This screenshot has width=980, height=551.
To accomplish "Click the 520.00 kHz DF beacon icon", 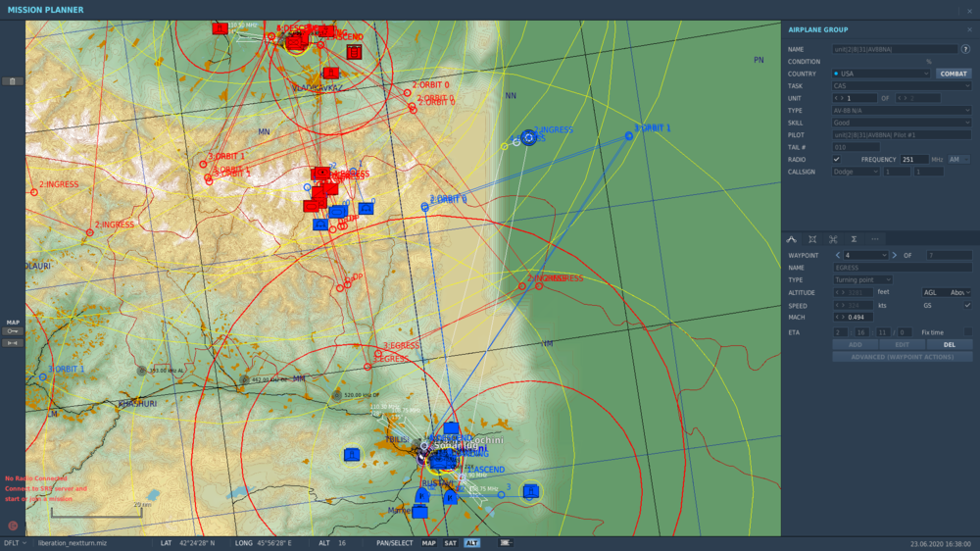I will click(x=337, y=395).
